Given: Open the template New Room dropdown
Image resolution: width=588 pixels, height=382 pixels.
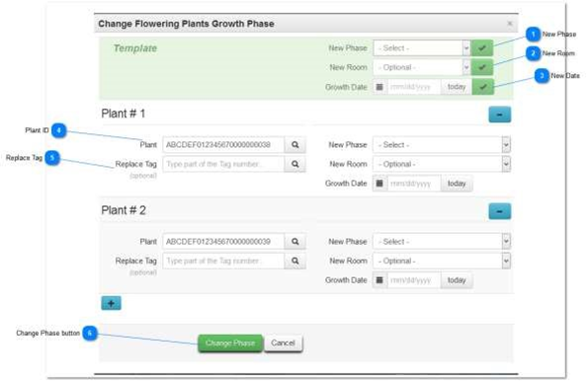Looking at the screenshot, I should pos(422,67).
